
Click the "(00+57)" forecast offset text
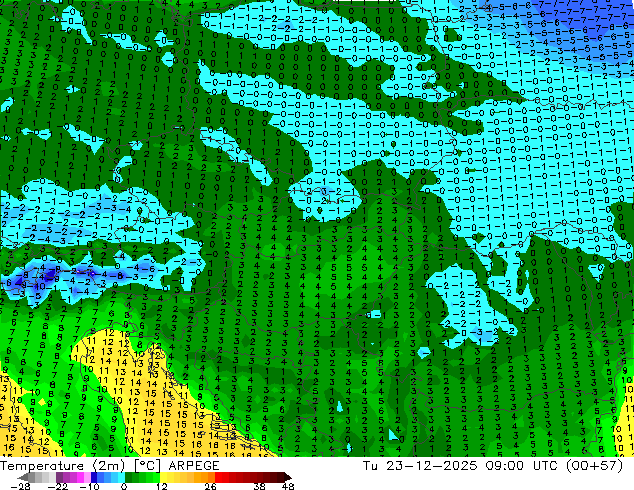595,466
